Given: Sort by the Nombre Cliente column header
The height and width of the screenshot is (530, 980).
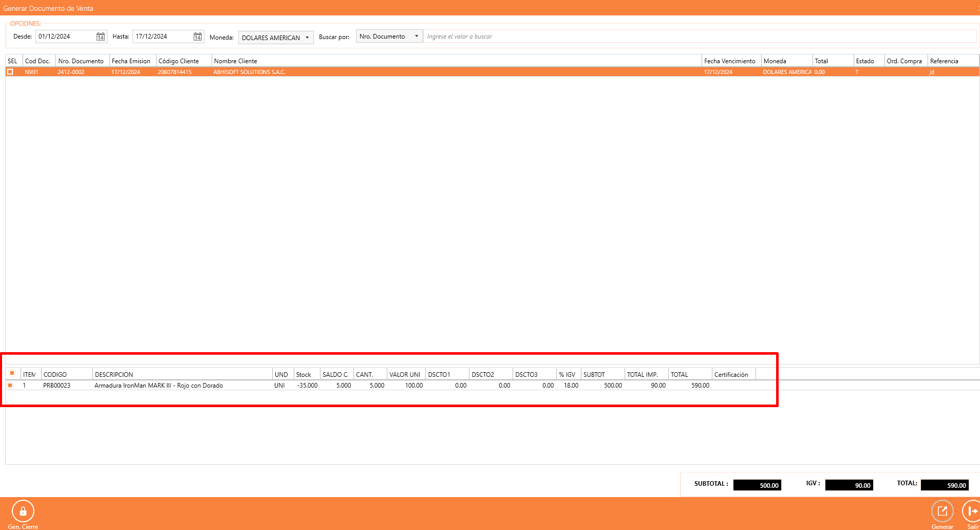Looking at the screenshot, I should (x=457, y=61).
